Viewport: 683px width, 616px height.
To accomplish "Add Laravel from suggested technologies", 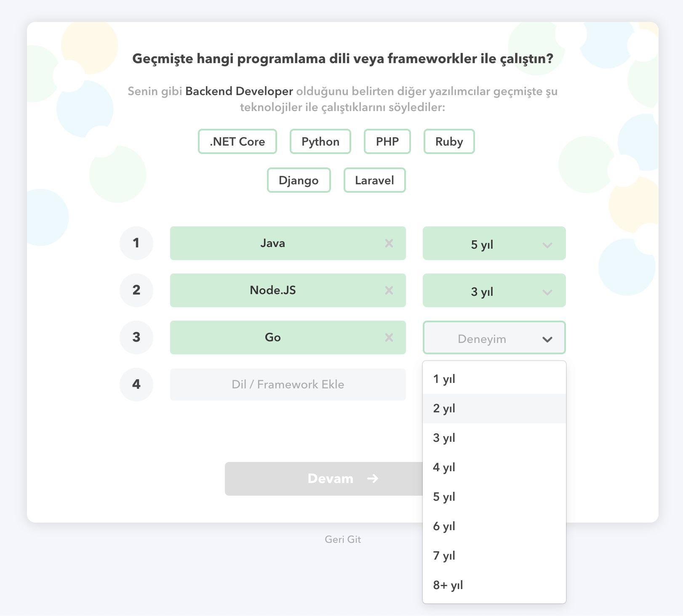I will coord(374,180).
